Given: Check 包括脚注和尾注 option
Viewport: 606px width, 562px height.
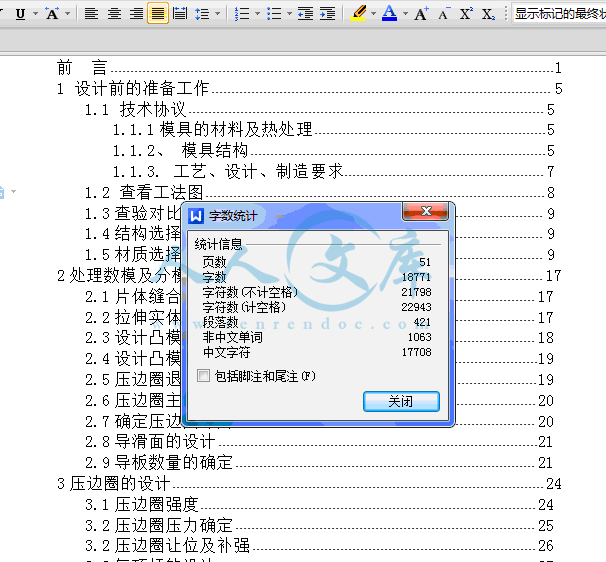Looking at the screenshot, I should (x=203, y=376).
